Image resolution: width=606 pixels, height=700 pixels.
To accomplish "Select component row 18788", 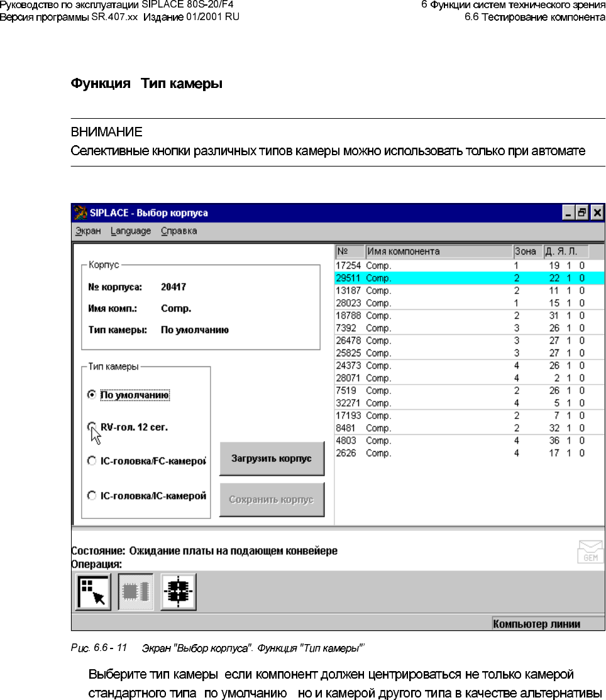I will 470,315.
